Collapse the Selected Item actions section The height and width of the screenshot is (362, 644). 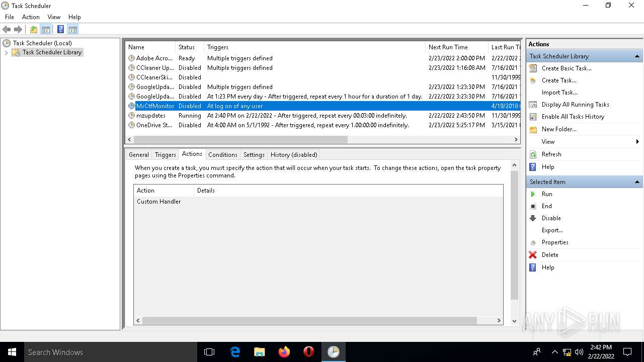[637, 182]
